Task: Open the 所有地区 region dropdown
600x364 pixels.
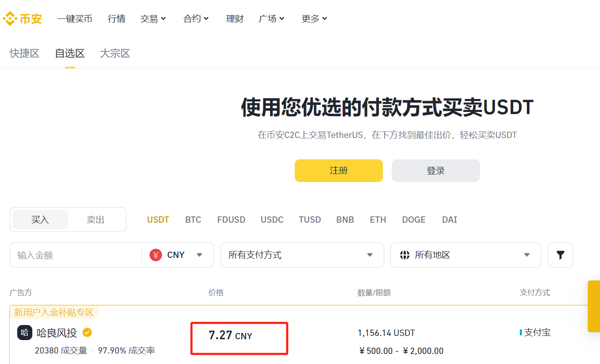Action: 466,255
